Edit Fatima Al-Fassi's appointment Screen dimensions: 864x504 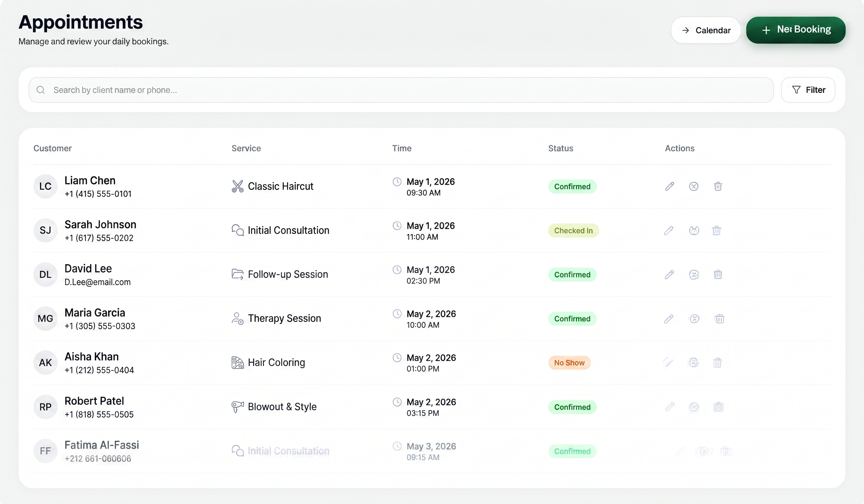pyautogui.click(x=680, y=451)
